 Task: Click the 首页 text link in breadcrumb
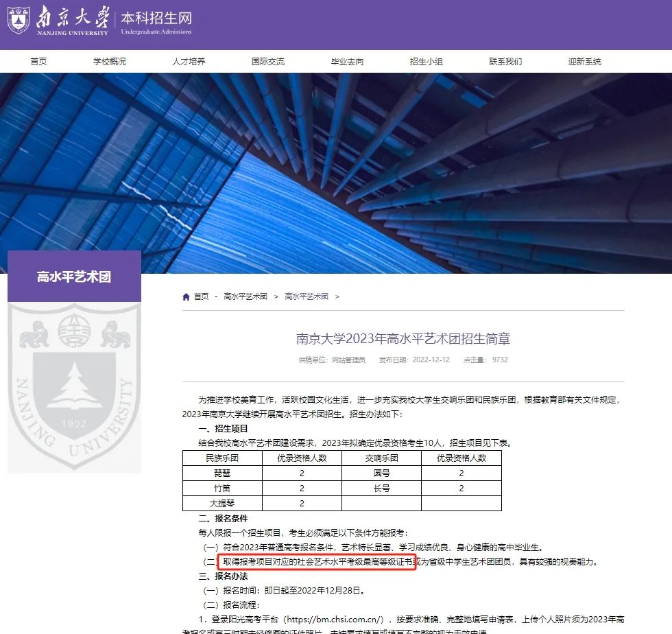pos(201,296)
